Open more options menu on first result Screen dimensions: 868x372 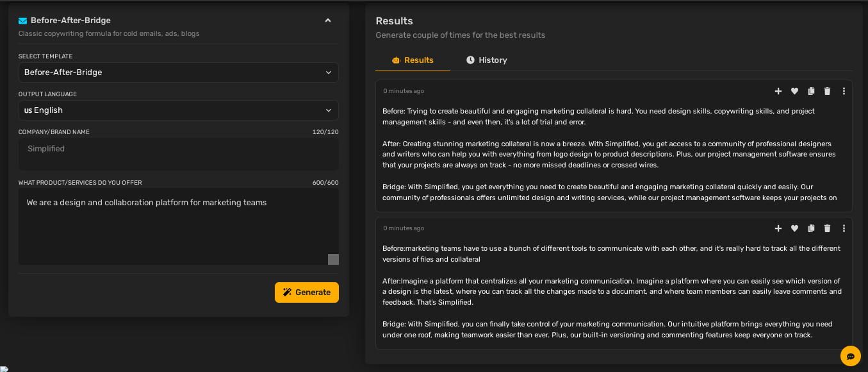[x=844, y=91]
